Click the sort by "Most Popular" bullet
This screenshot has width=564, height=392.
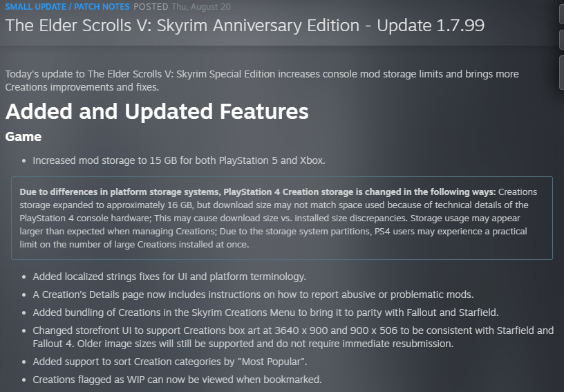click(x=170, y=362)
